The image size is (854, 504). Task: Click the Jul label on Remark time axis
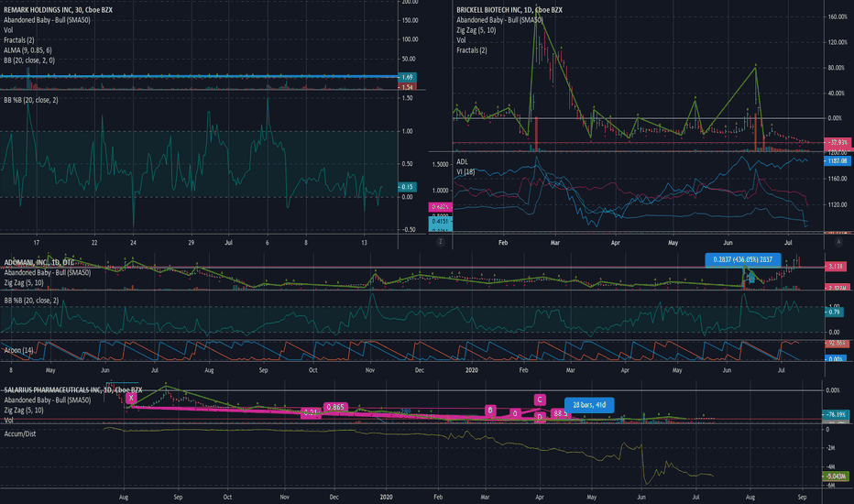click(229, 243)
